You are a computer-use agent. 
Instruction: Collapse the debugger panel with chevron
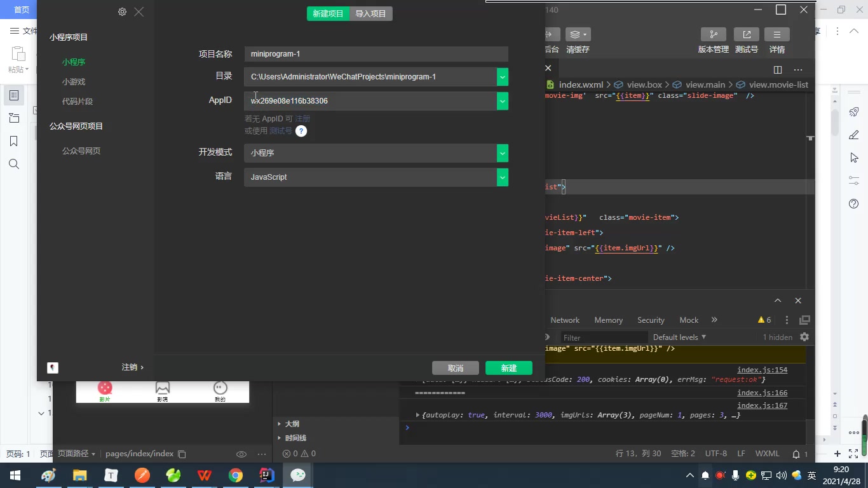pyautogui.click(x=778, y=301)
